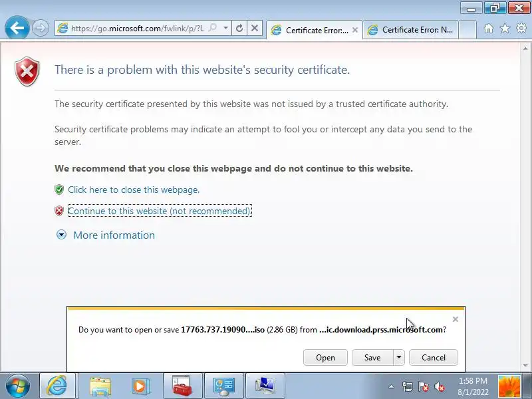This screenshot has height=399, width=532.
Task: Go to the Home page icon
Action: click(489, 29)
